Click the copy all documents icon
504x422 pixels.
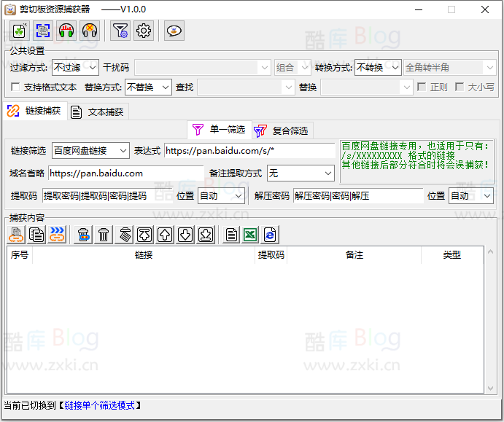(x=36, y=235)
